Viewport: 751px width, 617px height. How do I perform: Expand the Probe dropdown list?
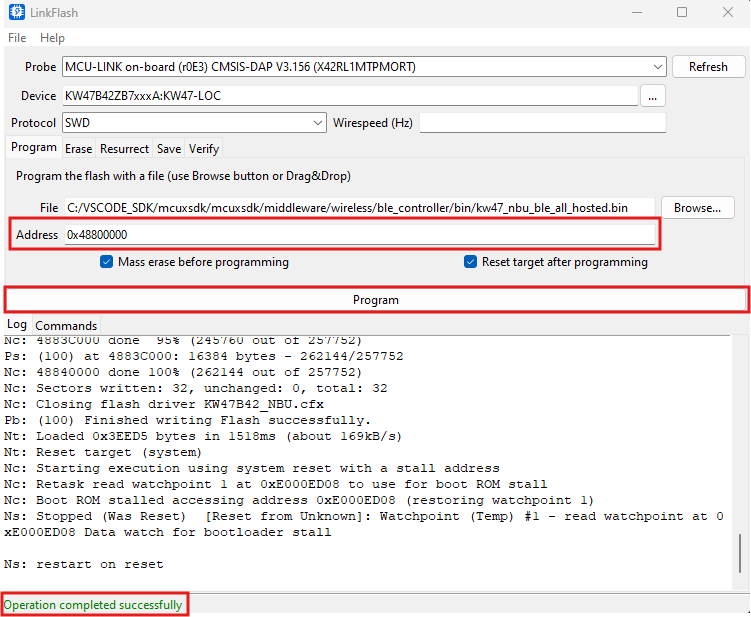(x=656, y=67)
